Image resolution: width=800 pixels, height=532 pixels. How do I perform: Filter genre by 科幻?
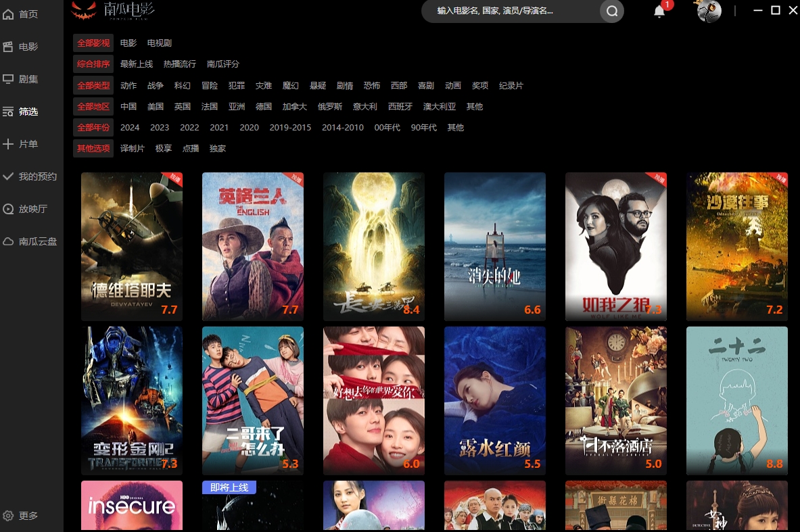pyautogui.click(x=182, y=86)
